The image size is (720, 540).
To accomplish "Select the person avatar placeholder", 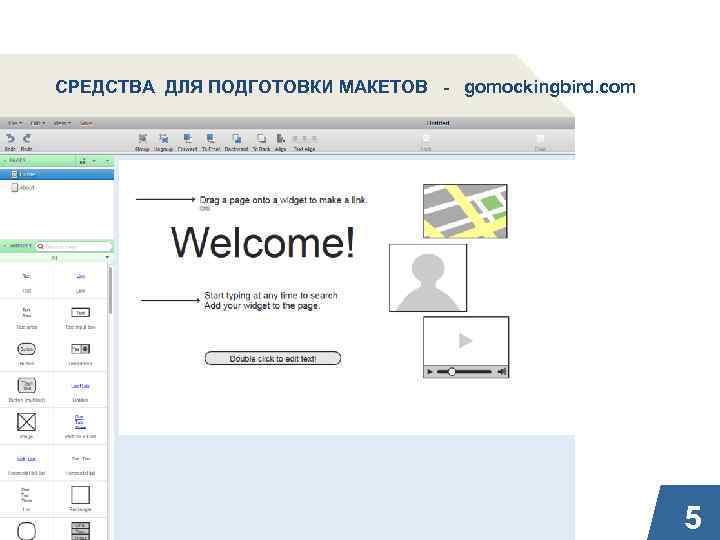I will [x=428, y=278].
